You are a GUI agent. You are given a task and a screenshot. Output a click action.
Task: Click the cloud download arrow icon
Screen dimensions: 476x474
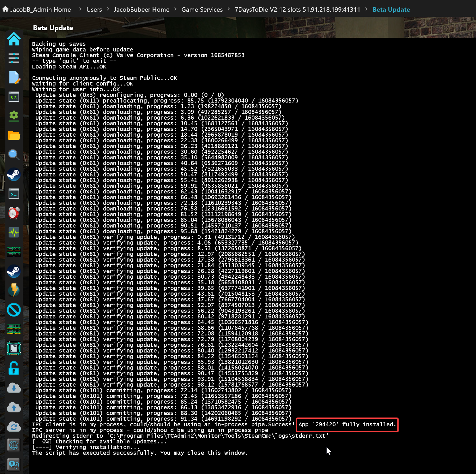click(x=14, y=388)
